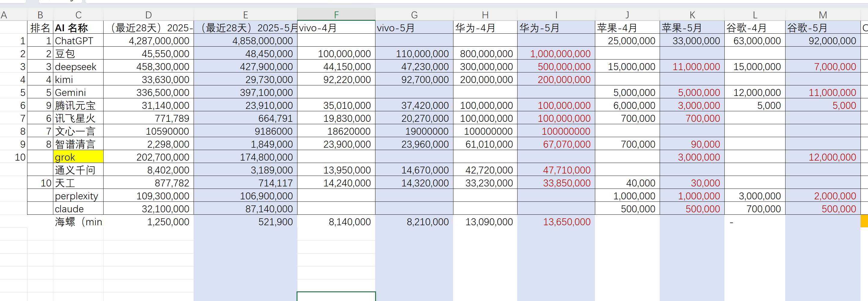This screenshot has width=868, height=301.
Task: Select red value 1,000,000,000 in 华为-5月
Action: coord(556,54)
